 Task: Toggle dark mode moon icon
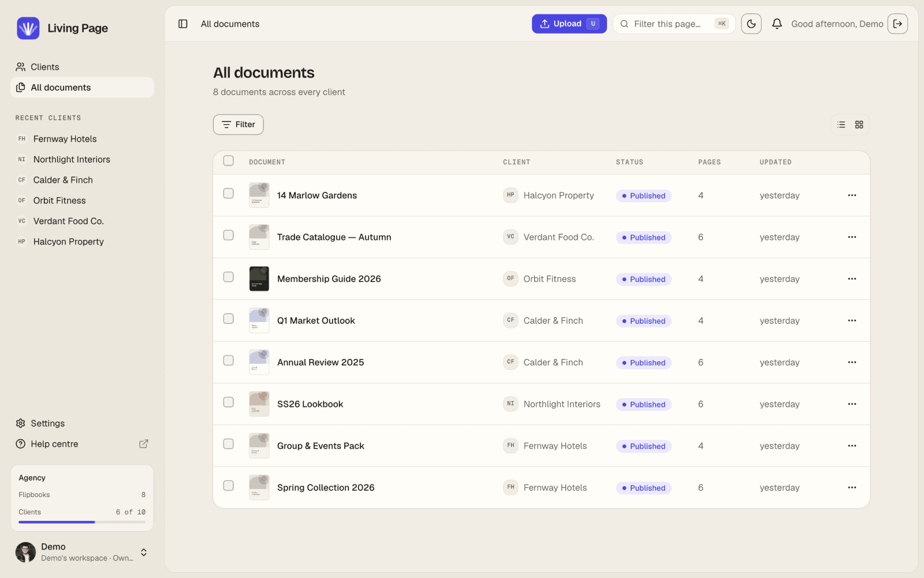[x=751, y=24]
